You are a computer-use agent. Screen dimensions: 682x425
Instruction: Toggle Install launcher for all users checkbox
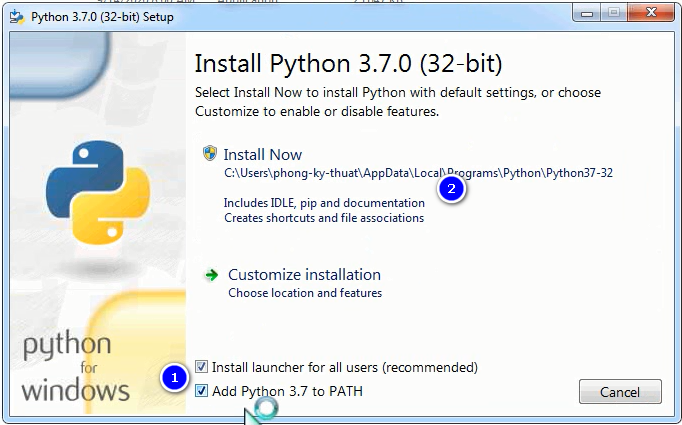point(201,367)
